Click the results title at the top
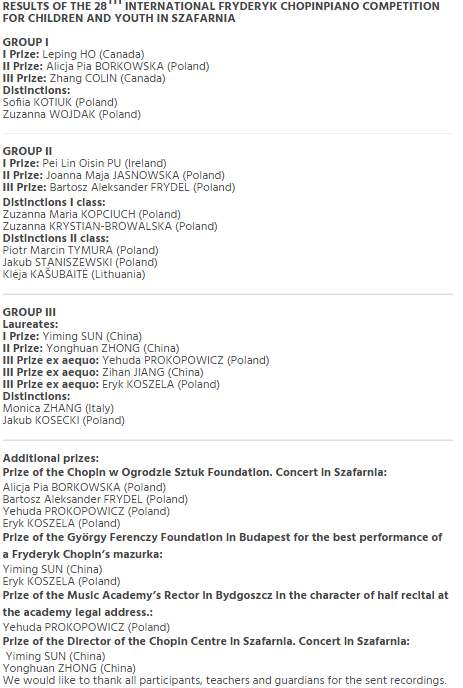 221,12
